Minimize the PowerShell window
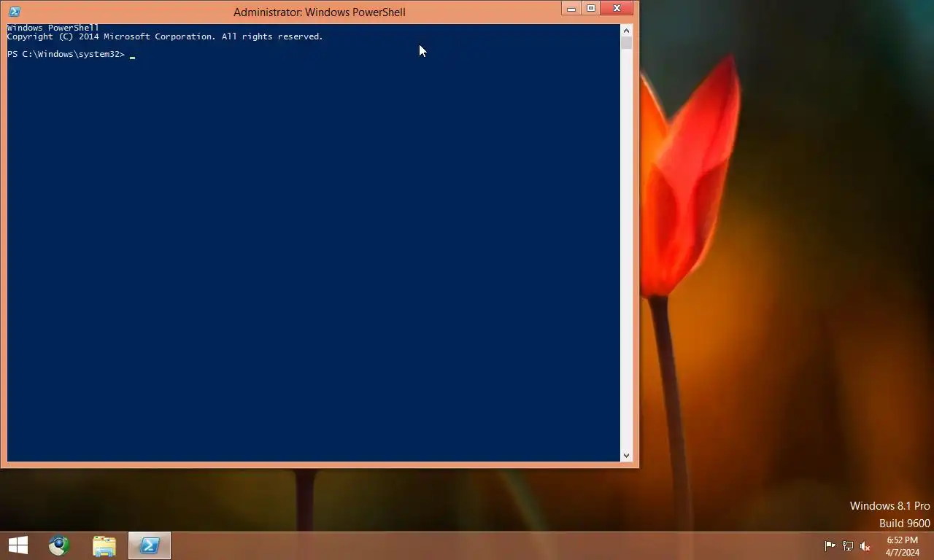 point(571,9)
